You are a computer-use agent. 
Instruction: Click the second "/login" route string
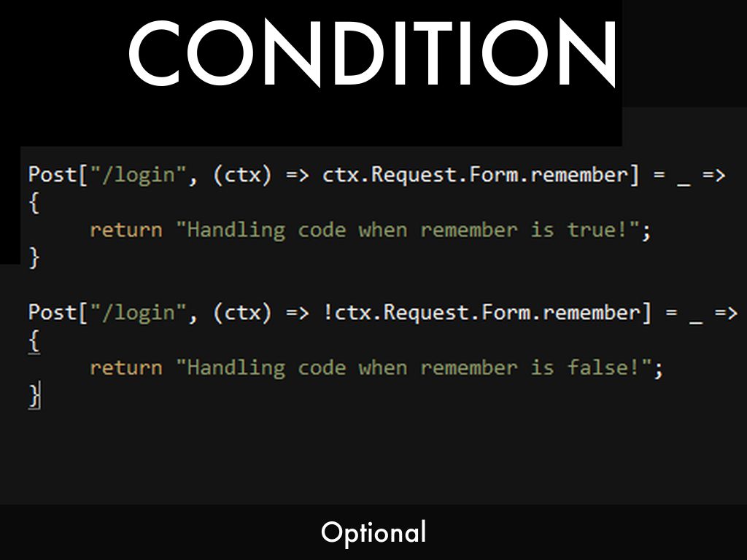pyautogui.click(x=138, y=314)
